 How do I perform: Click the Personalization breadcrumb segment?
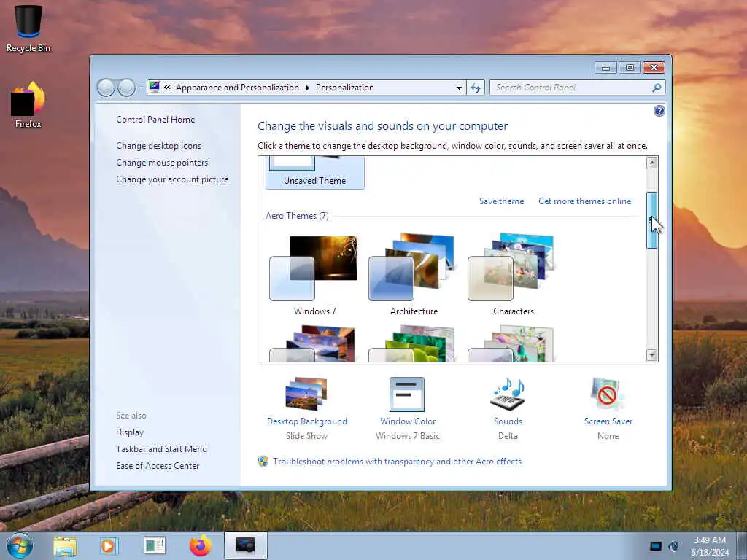click(x=344, y=87)
